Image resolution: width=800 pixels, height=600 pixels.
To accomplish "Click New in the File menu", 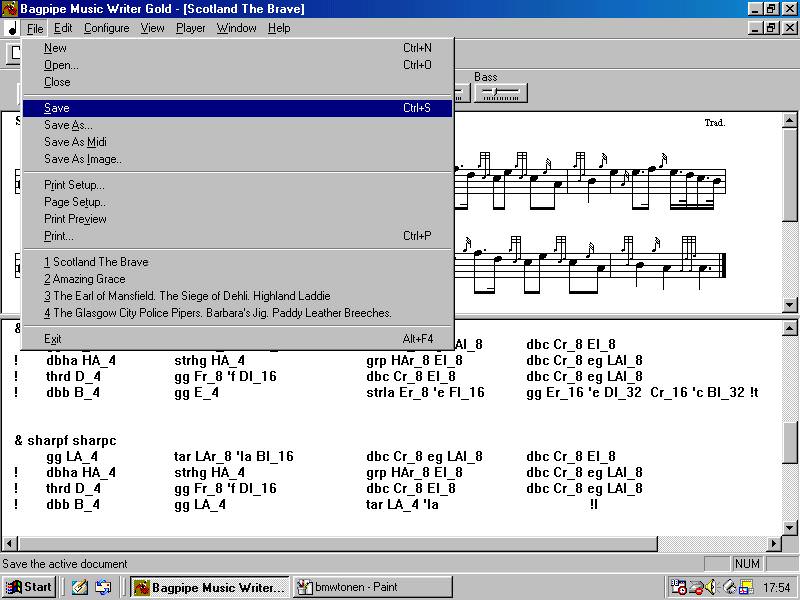I will (x=237, y=48).
